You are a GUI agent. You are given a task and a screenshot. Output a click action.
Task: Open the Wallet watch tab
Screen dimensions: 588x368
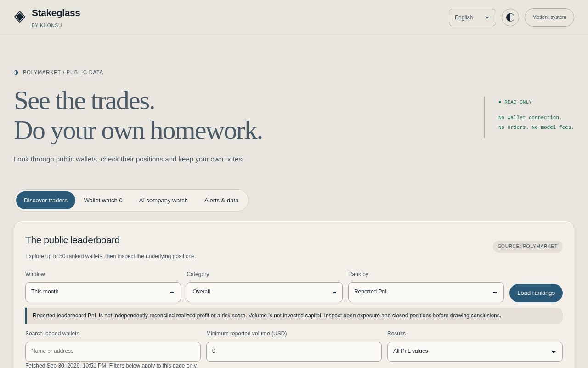point(103,201)
